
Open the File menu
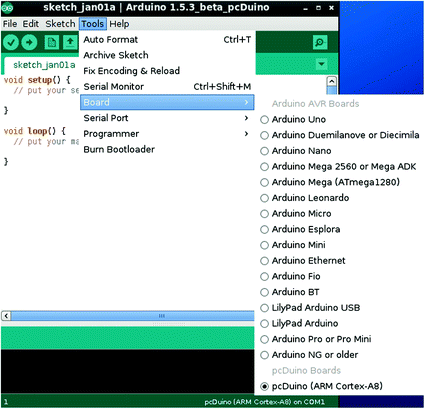pyautogui.click(x=10, y=24)
